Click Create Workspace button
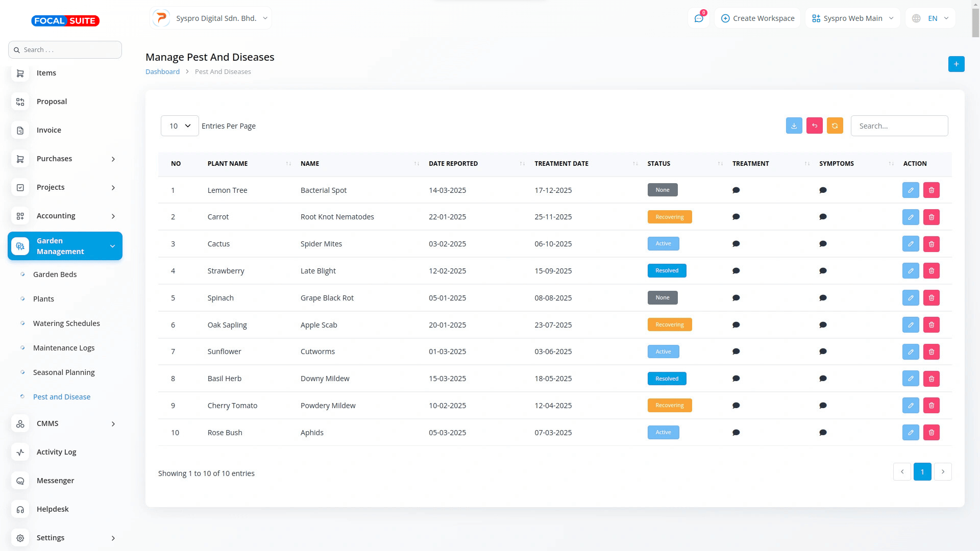Screen dimensions: 980x551 tap(757, 18)
